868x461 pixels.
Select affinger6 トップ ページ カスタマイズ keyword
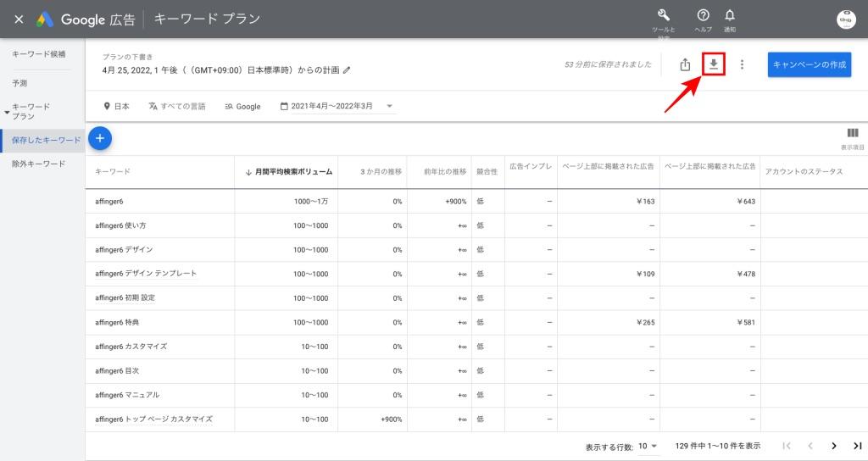153,419
